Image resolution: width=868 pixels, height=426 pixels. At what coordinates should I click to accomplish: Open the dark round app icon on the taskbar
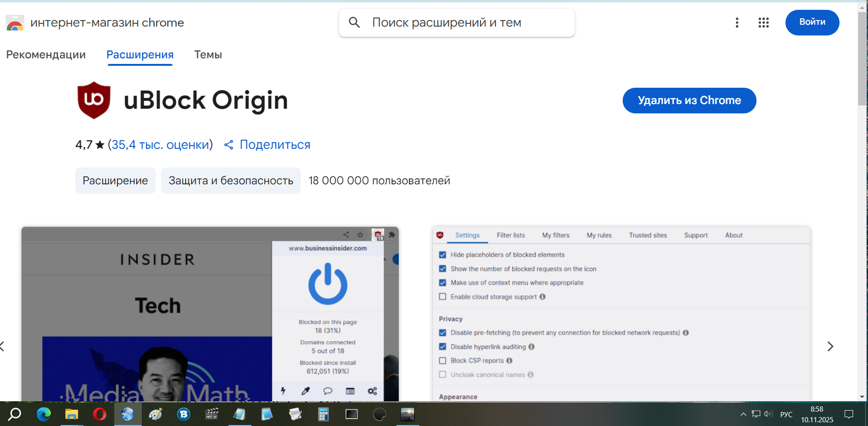point(380,414)
